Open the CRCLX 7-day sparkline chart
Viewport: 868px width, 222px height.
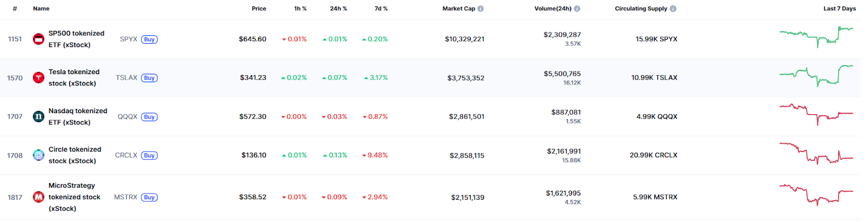click(x=816, y=154)
